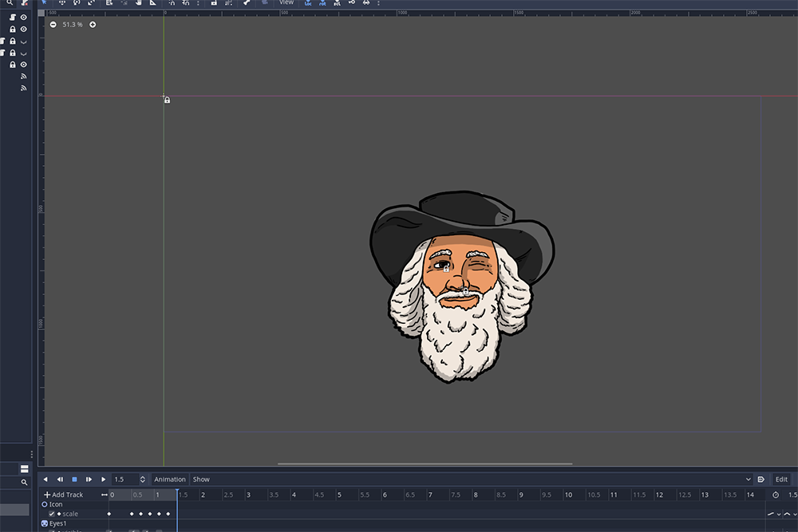Toggle the scale track enabled checkbox
The image size is (798, 532).
click(52, 514)
